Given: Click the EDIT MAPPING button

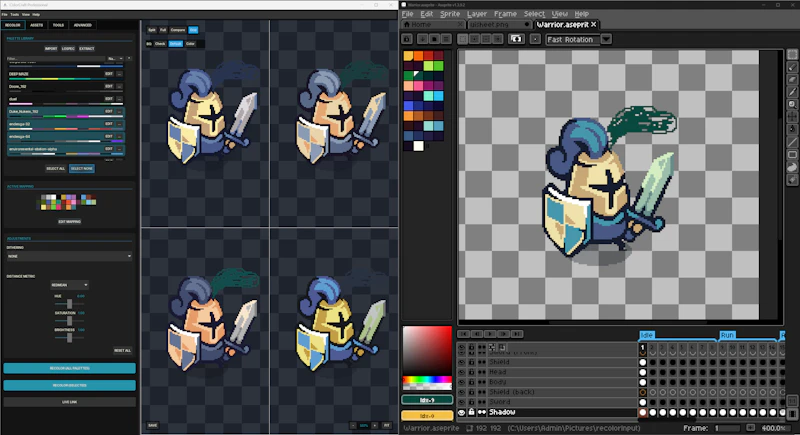Looking at the screenshot, I should pos(69,222).
